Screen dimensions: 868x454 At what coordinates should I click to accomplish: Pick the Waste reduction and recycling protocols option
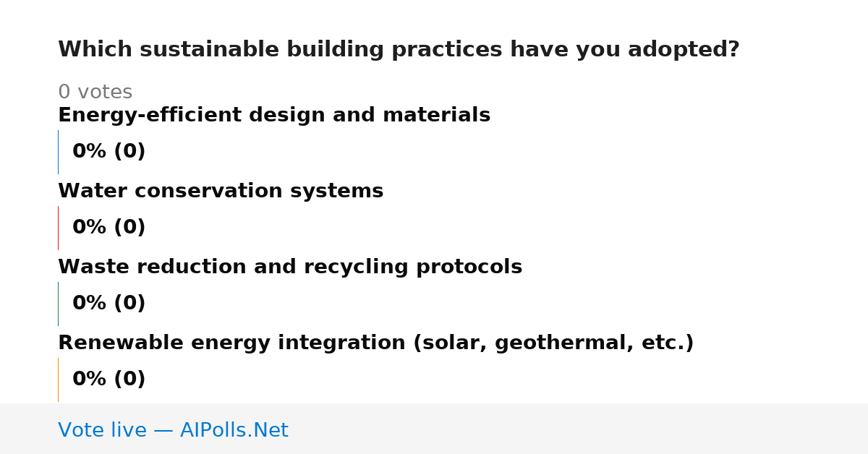pos(290,267)
